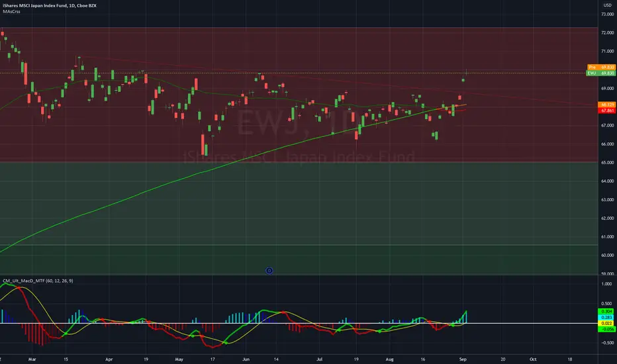
Task: Open the USD currency selector
Action: 608,5
